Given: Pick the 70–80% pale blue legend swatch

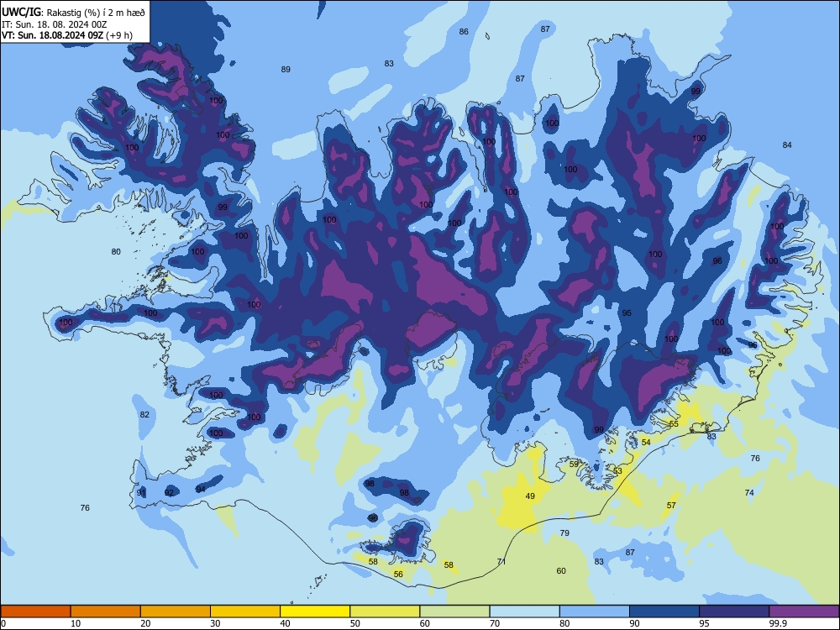Looking at the screenshot, I should click(x=524, y=612).
